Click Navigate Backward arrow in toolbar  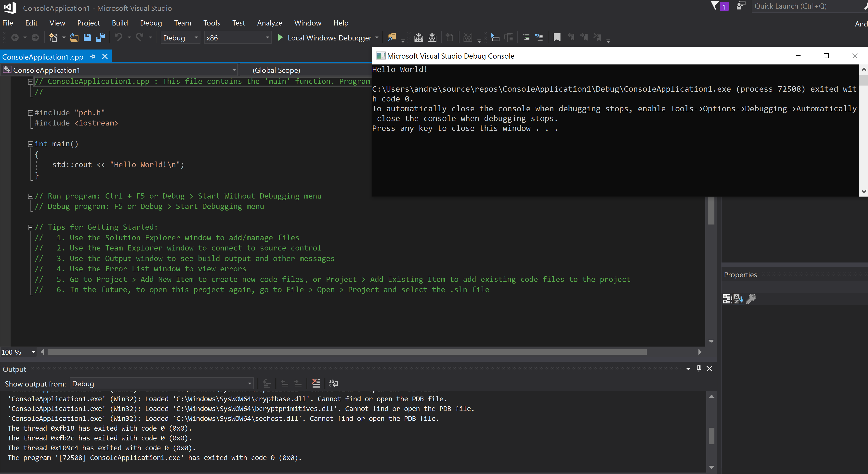(15, 38)
